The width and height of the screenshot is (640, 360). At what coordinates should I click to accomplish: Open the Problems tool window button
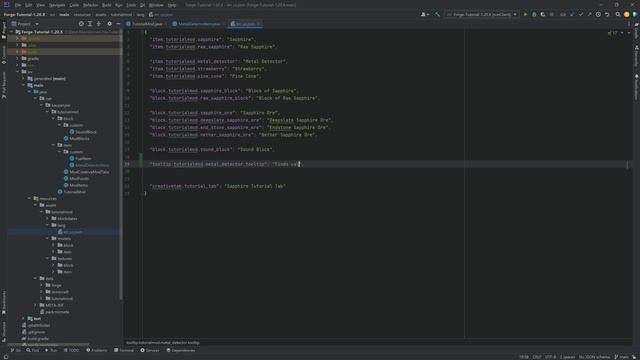pos(97,350)
